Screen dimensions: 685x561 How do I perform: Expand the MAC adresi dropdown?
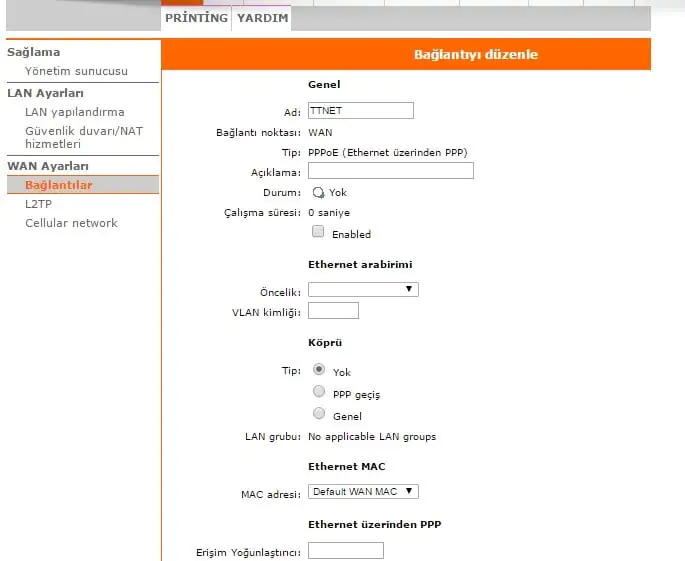[363, 491]
